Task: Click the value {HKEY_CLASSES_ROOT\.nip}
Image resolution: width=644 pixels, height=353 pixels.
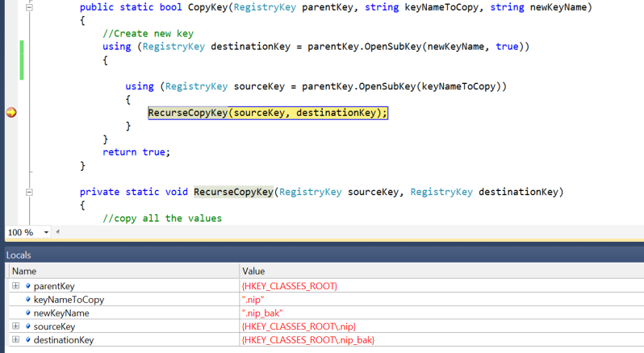Action: (x=299, y=326)
